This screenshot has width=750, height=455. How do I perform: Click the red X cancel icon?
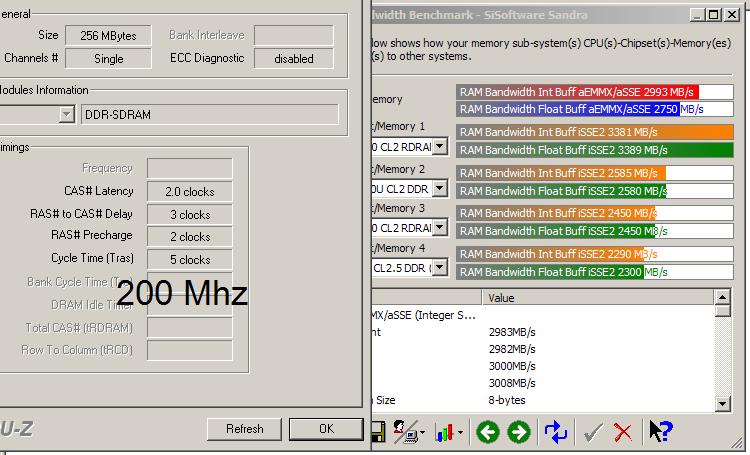click(623, 433)
